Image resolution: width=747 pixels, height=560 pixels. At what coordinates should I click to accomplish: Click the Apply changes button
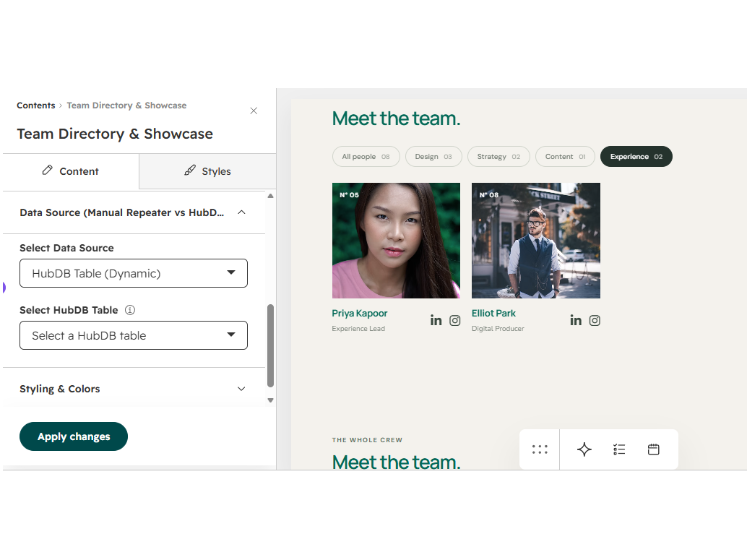click(x=74, y=436)
